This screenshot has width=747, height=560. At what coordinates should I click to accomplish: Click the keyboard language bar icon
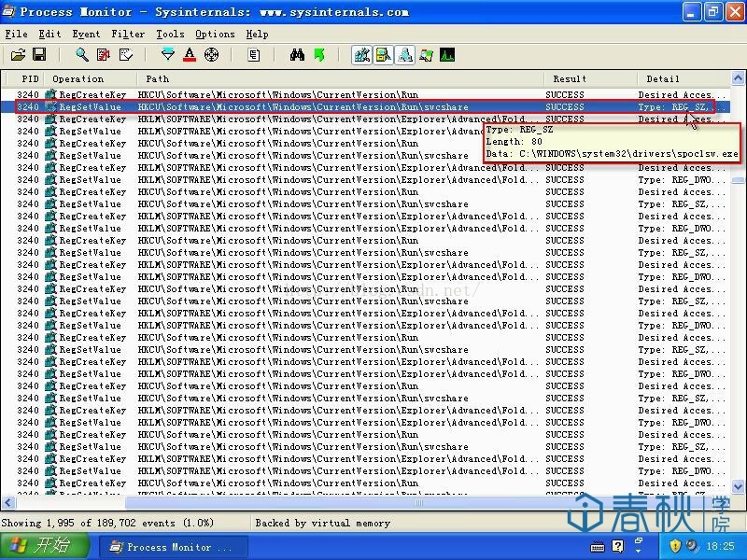pos(597,547)
